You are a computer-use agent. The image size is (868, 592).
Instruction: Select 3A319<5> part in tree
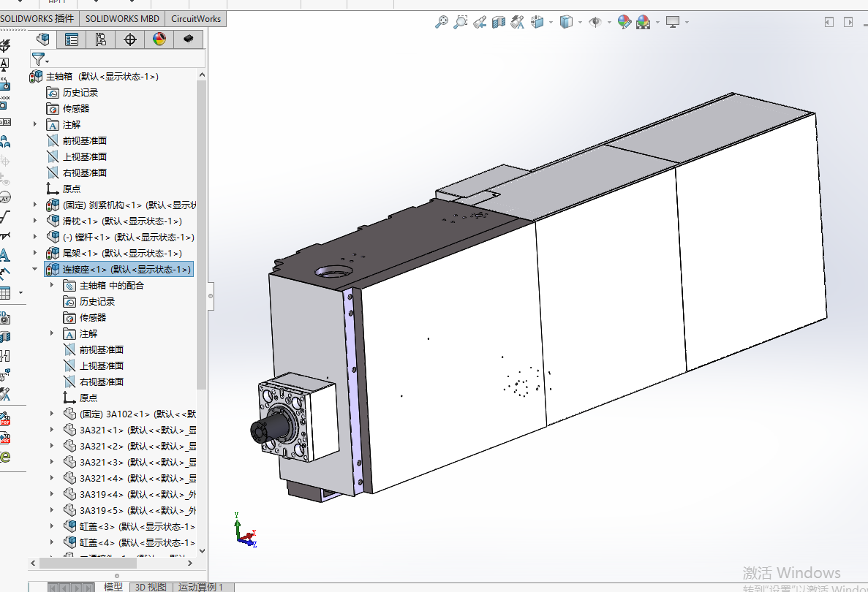point(129,510)
